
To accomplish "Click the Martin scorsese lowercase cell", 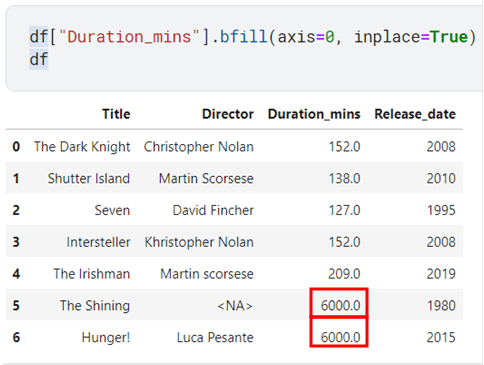I will click(207, 274).
